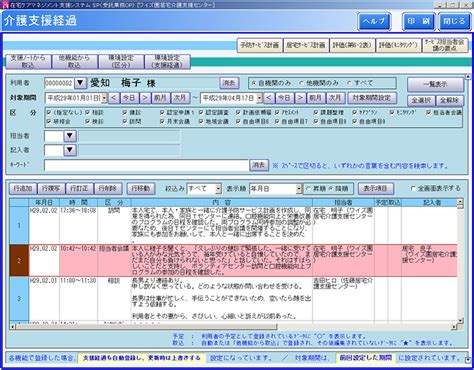This screenshot has width=474, height=370.
Task: Toggle the 地域会議 category checkbox
Action: pyautogui.click(x=201, y=122)
